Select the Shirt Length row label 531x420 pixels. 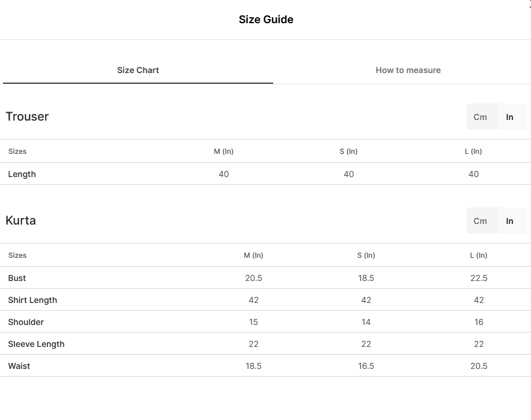[33, 300]
